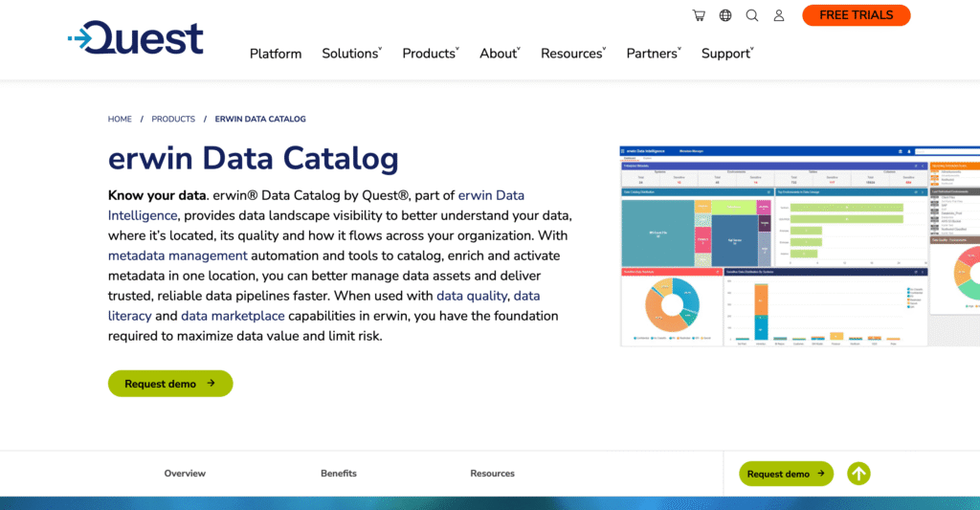Open the erwin Data Intelligence link

491,195
